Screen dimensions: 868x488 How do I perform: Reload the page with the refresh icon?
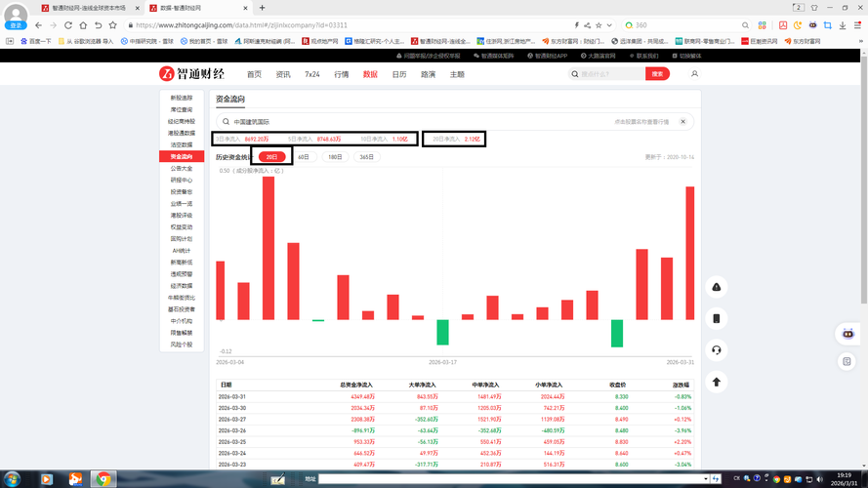coord(68,25)
